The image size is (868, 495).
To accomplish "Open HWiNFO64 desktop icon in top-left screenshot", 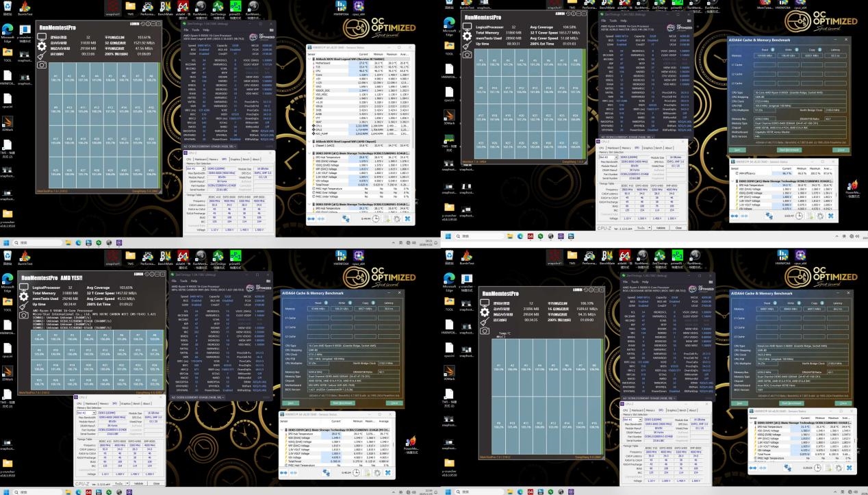I will 340,8.
